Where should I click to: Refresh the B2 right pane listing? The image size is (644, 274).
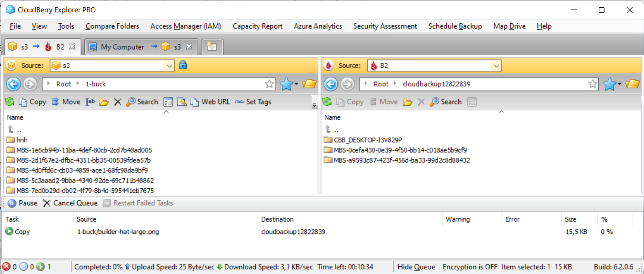(327, 101)
